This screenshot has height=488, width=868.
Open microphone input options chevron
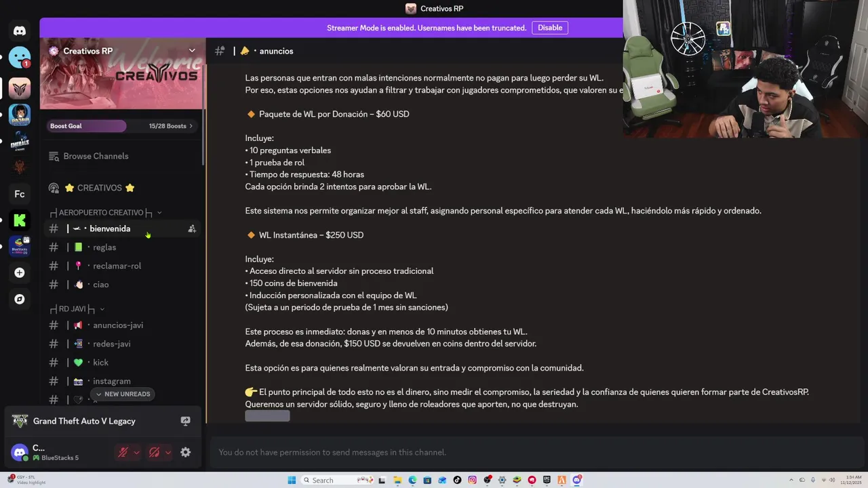click(136, 452)
